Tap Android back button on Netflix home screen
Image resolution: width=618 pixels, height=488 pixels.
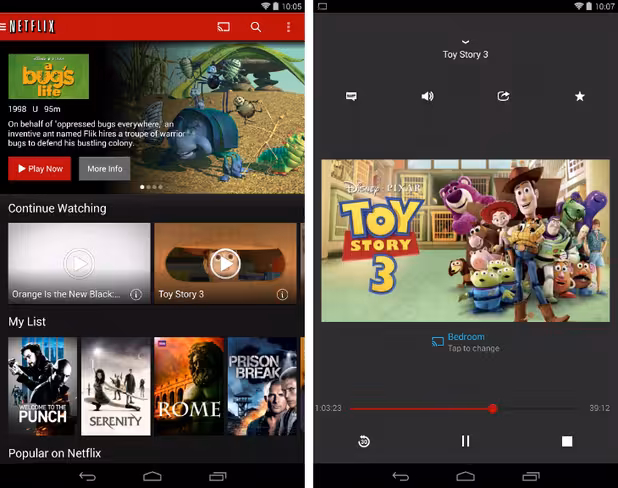[87, 477]
